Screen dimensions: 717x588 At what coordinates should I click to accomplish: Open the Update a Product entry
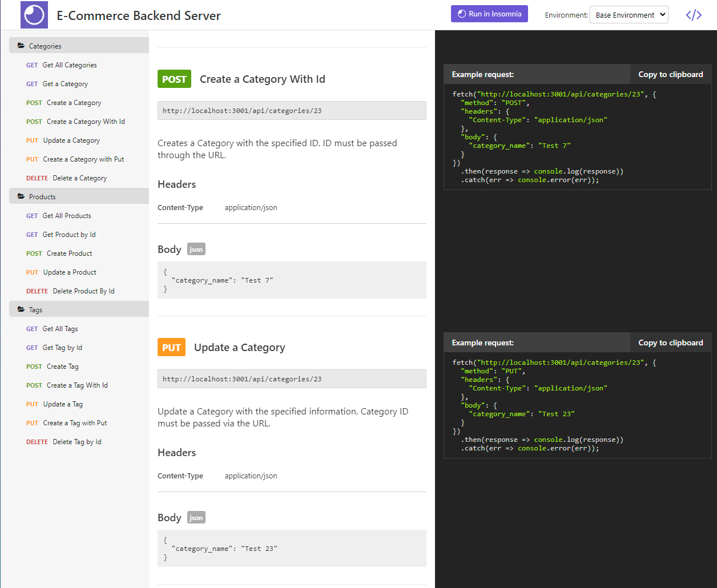pos(62,272)
